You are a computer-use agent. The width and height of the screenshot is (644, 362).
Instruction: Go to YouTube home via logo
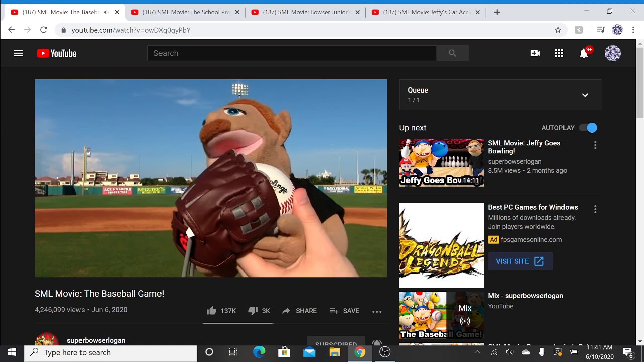pyautogui.click(x=57, y=53)
